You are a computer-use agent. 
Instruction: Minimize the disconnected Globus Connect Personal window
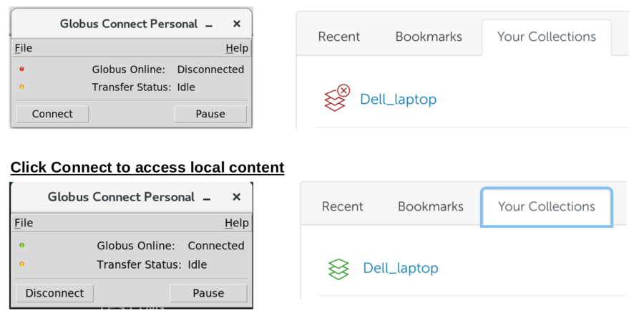(x=209, y=24)
